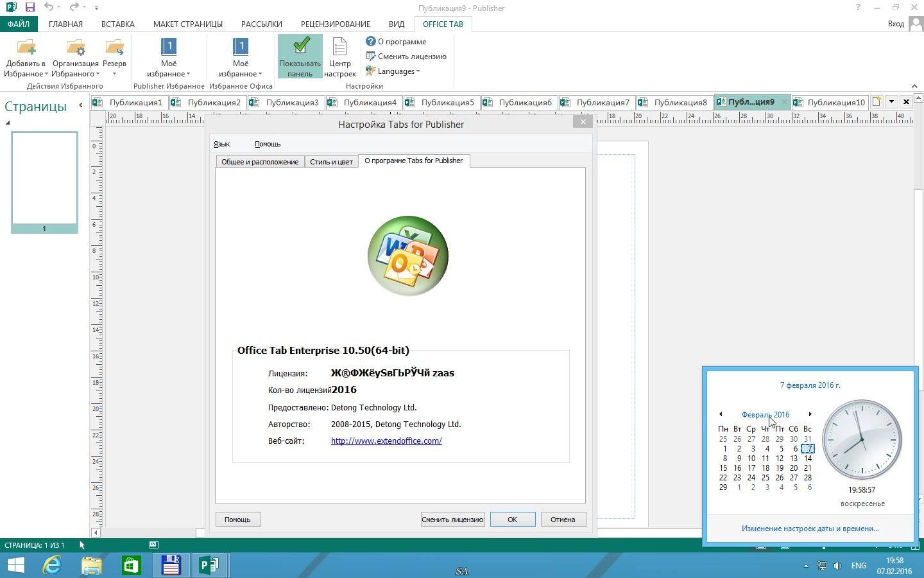
Task: Click Отмена to cancel the dialog
Action: tap(563, 519)
